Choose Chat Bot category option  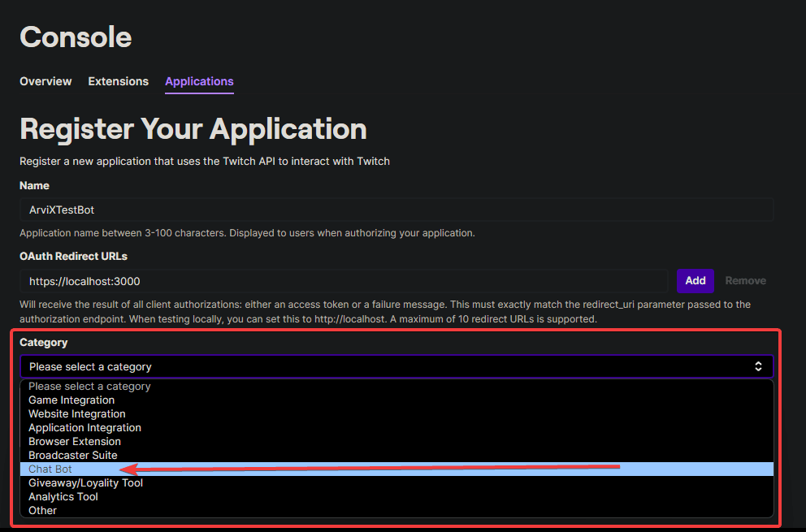click(396, 469)
